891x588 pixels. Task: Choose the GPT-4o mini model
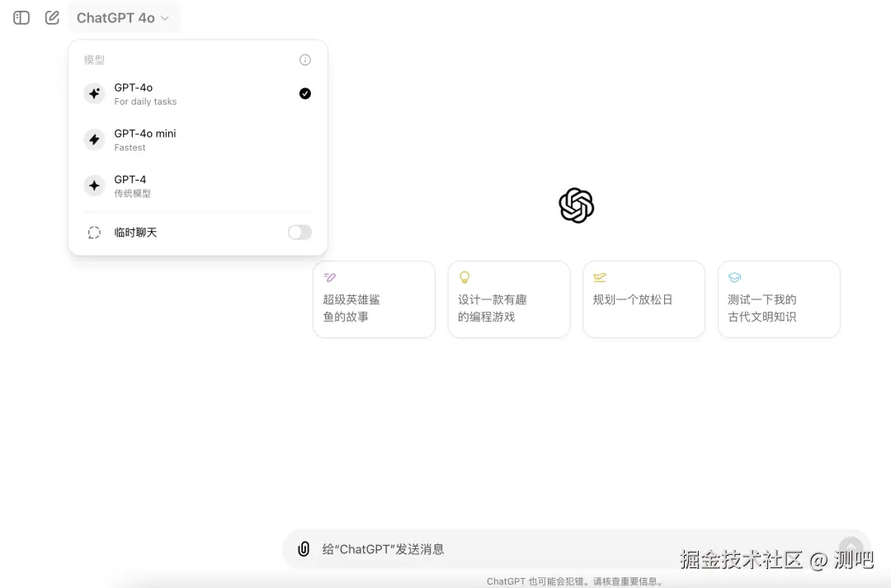pyautogui.click(x=198, y=139)
